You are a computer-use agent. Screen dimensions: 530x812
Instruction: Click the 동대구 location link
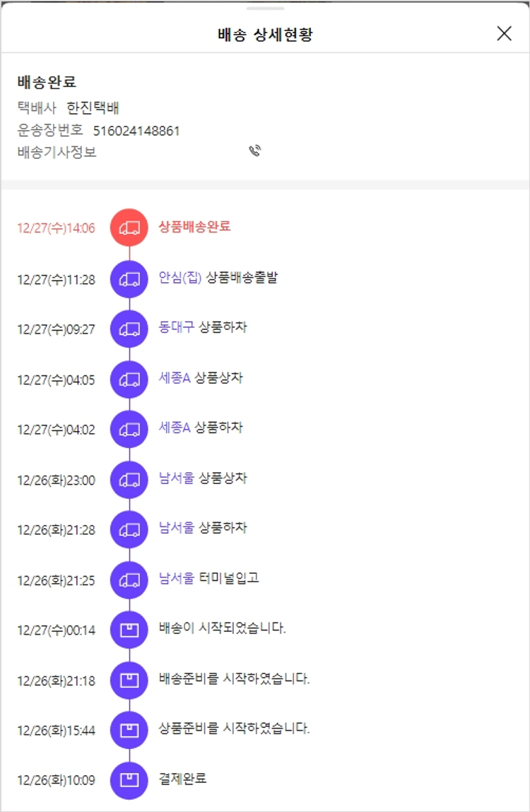click(x=177, y=327)
